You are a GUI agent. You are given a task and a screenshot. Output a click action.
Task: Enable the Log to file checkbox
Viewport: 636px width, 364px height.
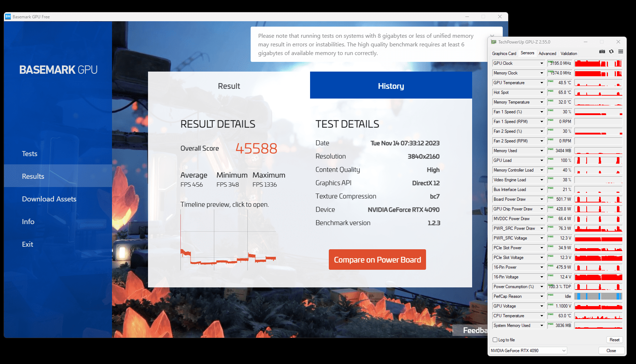[495, 340]
